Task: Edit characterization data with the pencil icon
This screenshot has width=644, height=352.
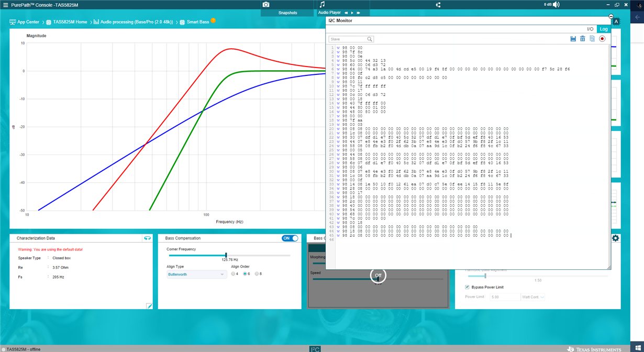Action: [x=149, y=306]
